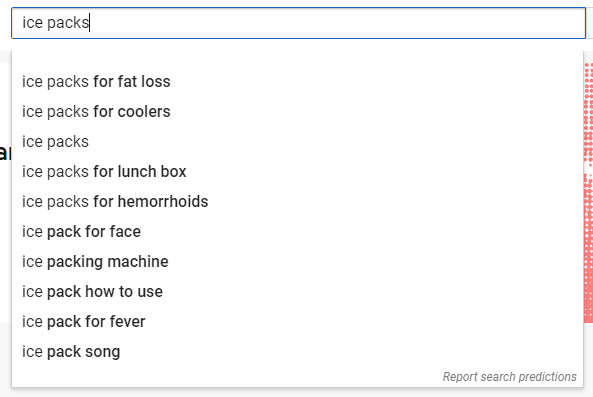The height and width of the screenshot is (397, 593).
Task: Click the partially hidden heading text left of dropdown
Action: (6, 152)
